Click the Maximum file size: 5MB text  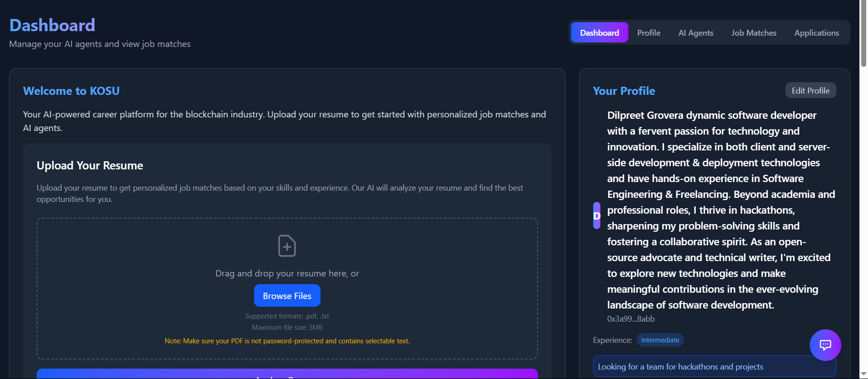coord(287,328)
